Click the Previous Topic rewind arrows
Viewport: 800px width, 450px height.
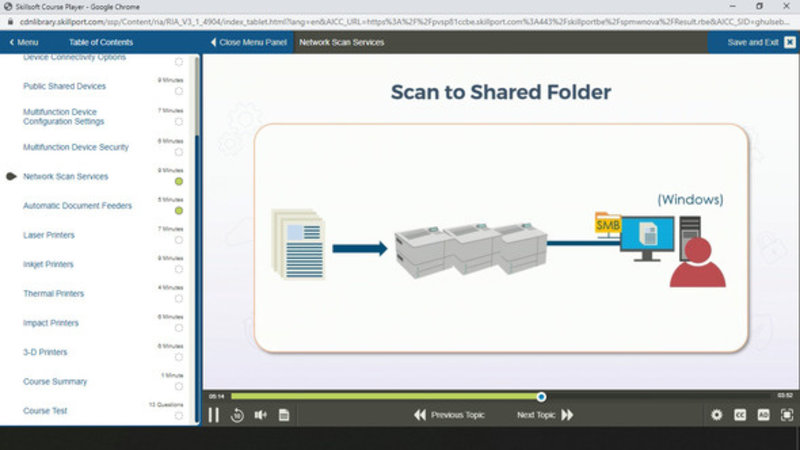coord(420,415)
